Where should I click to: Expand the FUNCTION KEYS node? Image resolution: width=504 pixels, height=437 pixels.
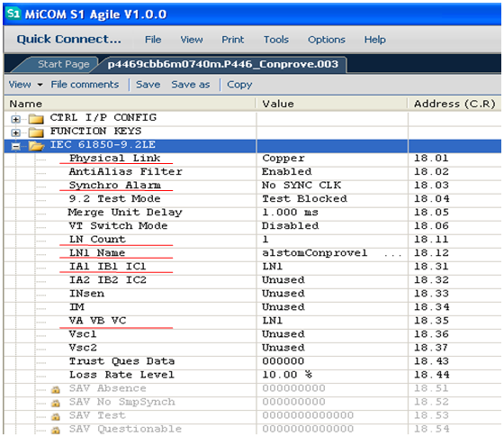(x=15, y=133)
